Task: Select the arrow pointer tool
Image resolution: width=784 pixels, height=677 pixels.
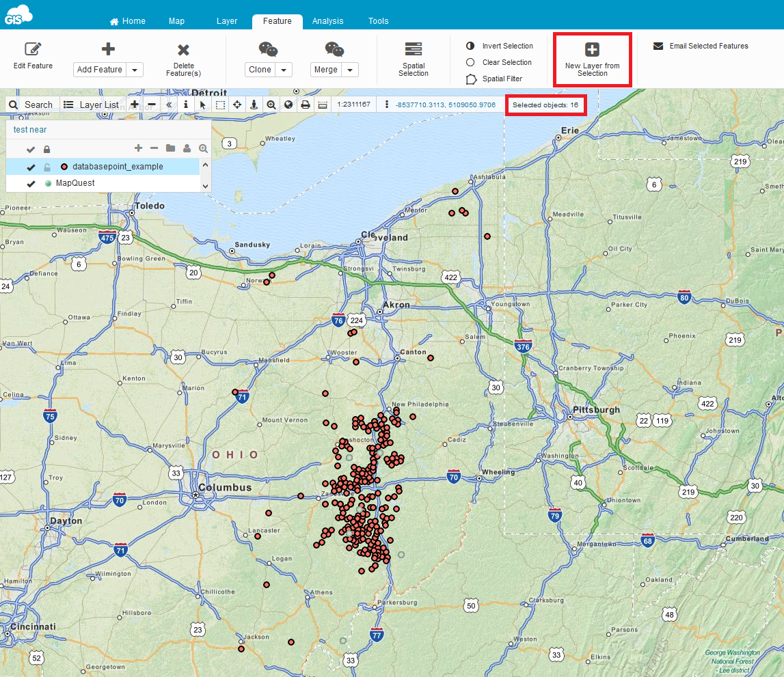Action: tap(203, 105)
